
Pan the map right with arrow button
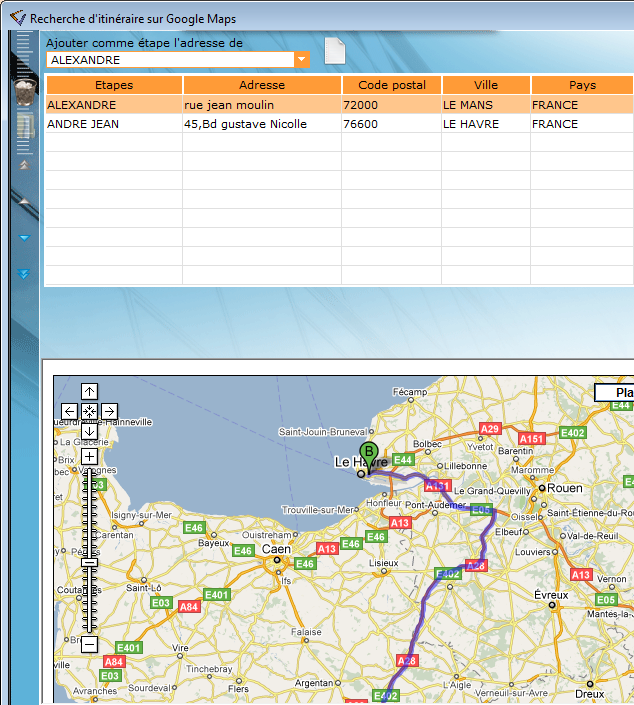pyautogui.click(x=109, y=411)
